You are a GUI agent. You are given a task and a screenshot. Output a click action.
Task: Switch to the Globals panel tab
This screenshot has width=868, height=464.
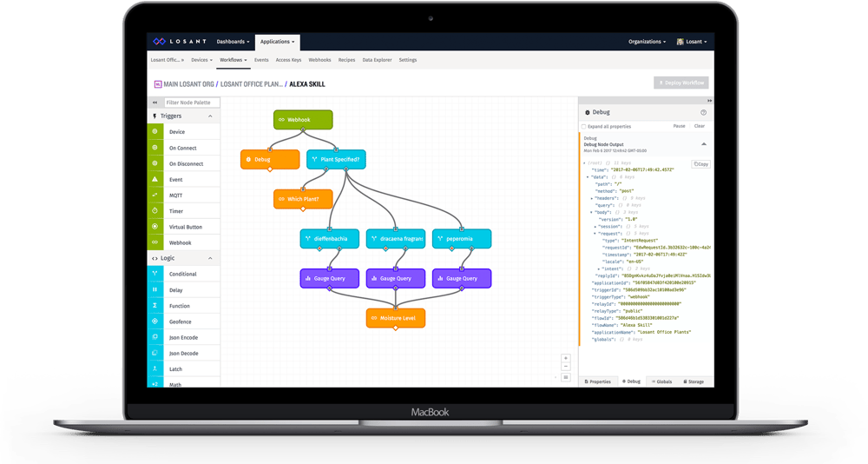point(661,381)
